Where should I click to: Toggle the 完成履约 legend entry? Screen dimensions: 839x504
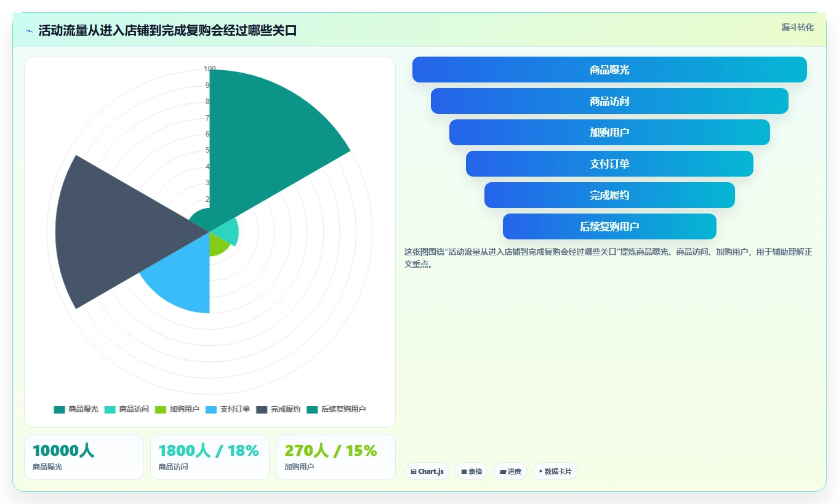coord(278,409)
